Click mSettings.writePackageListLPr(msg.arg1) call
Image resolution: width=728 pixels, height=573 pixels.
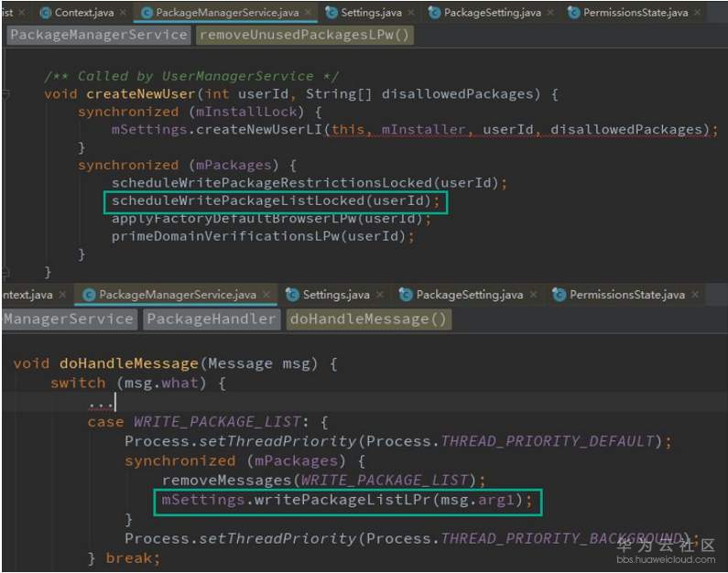pyautogui.click(x=347, y=500)
